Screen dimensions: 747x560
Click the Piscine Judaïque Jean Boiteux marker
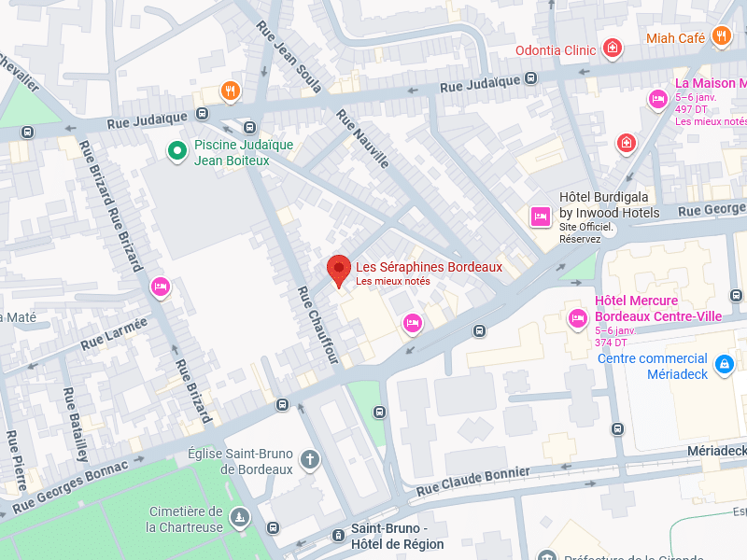click(x=177, y=152)
